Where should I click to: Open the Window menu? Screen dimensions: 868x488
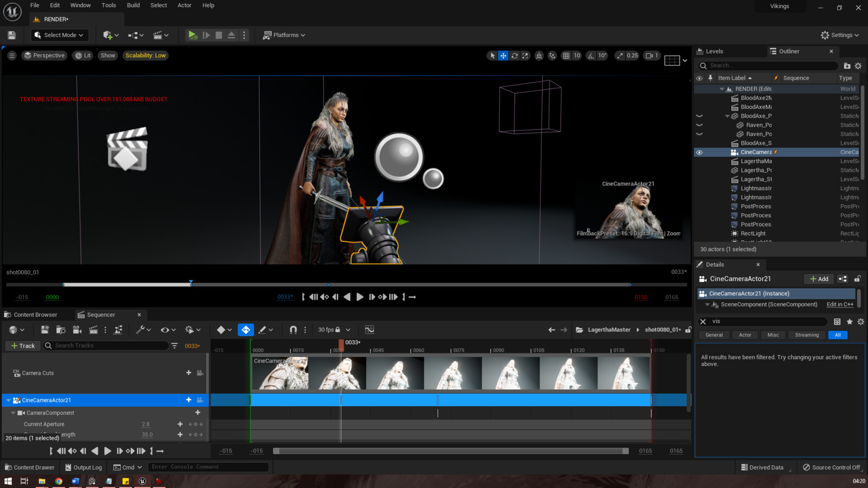point(80,5)
